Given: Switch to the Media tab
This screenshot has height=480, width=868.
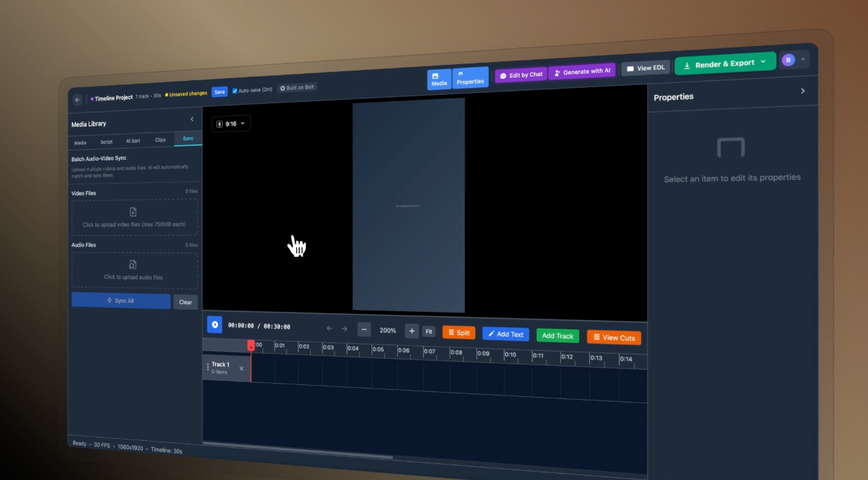Looking at the screenshot, I should 80,143.
